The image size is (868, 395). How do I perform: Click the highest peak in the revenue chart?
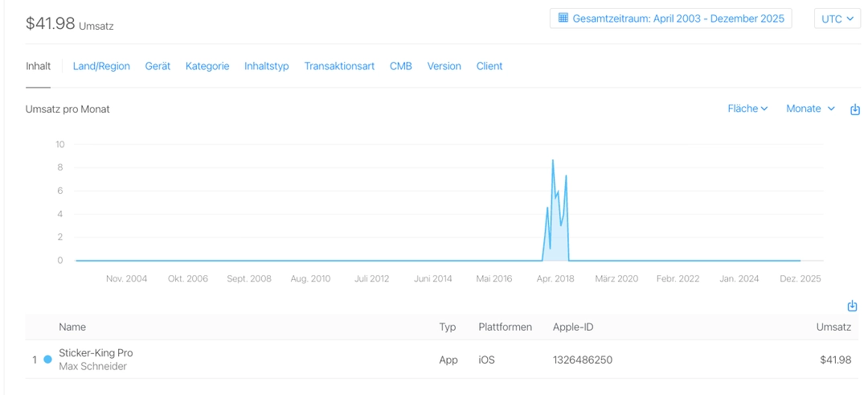[553, 161]
